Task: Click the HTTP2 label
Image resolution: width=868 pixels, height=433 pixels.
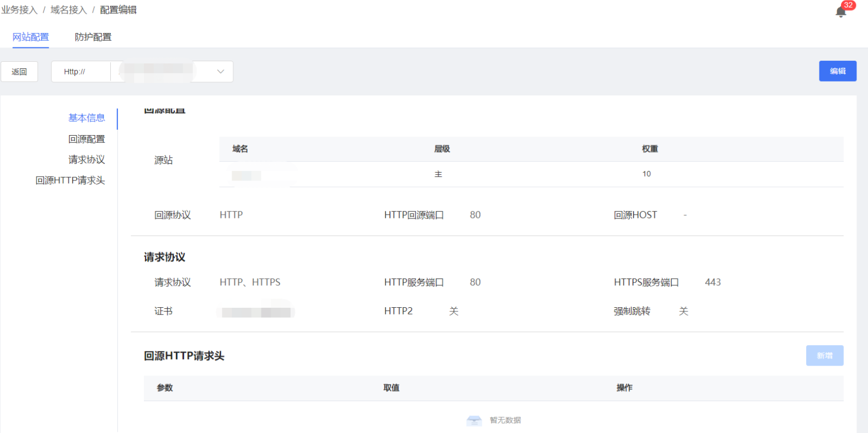Action: [x=399, y=311]
